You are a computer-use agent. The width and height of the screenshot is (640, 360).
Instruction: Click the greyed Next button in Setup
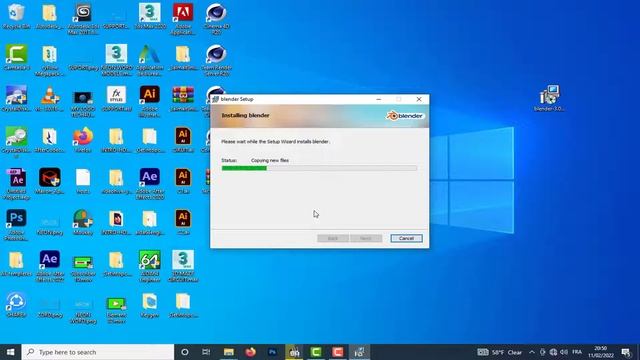pyautogui.click(x=366, y=238)
